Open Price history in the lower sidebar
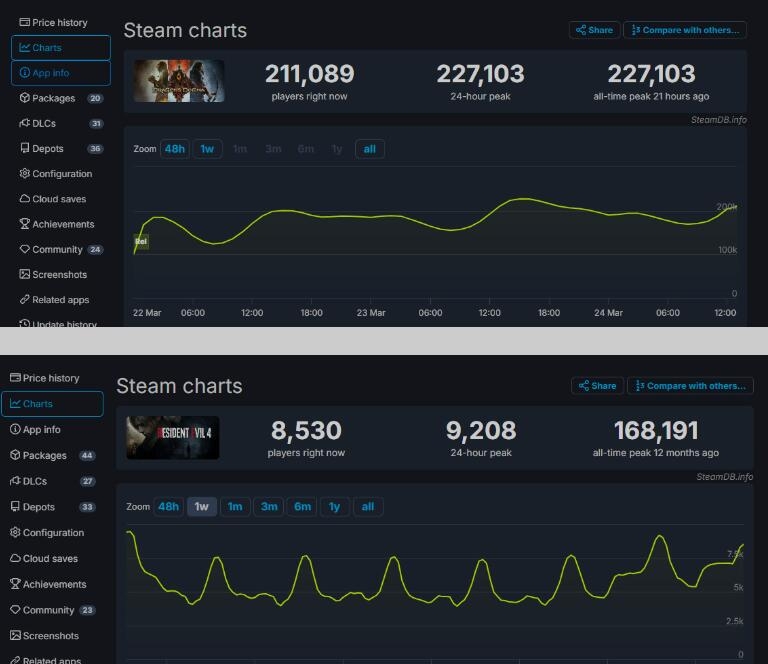This screenshot has width=768, height=664. coord(45,378)
